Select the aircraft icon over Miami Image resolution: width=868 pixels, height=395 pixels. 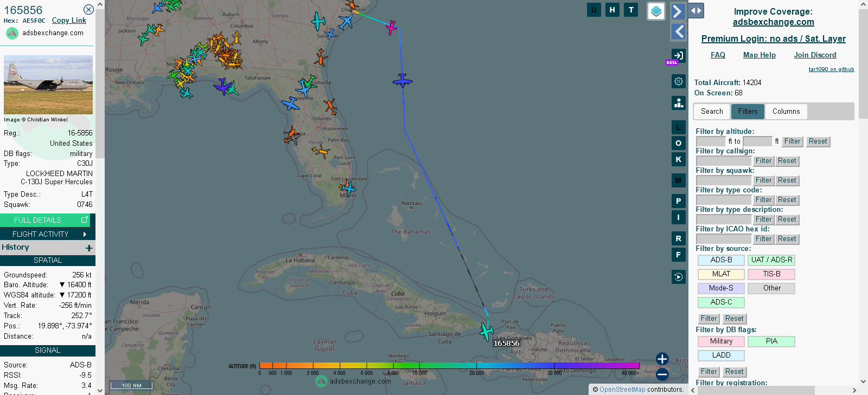point(349,188)
